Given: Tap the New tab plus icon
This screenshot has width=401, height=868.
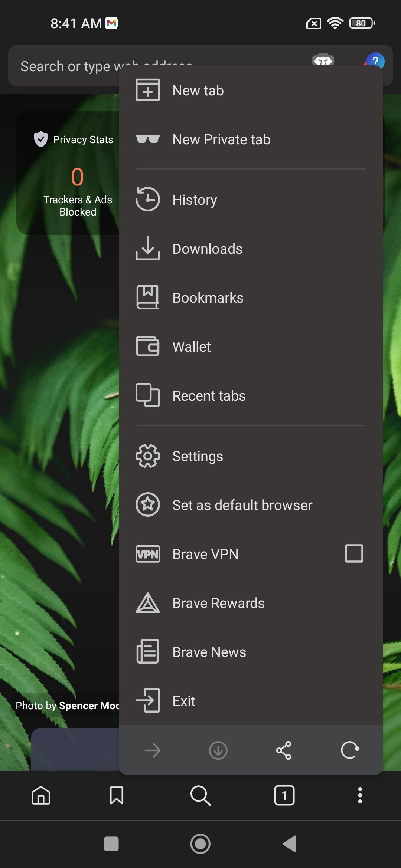Looking at the screenshot, I should [148, 90].
